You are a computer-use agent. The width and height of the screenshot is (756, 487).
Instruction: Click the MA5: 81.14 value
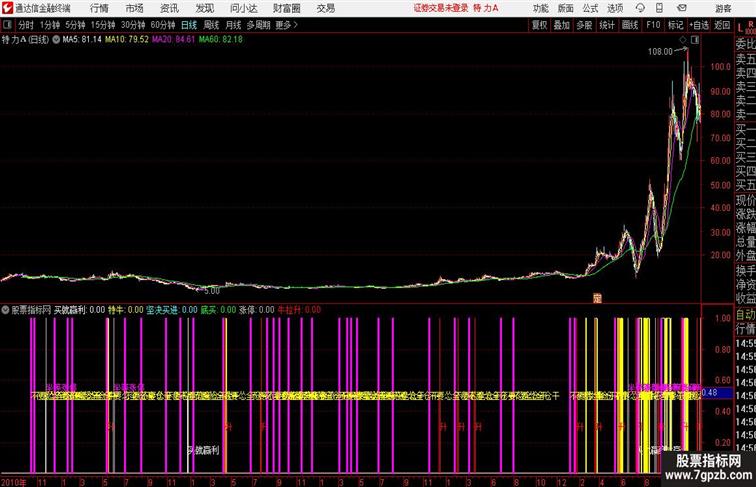coord(82,40)
